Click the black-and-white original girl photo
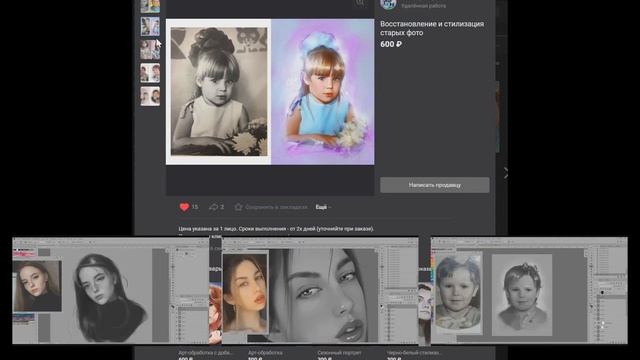The width and height of the screenshot is (640, 360). pos(219,91)
